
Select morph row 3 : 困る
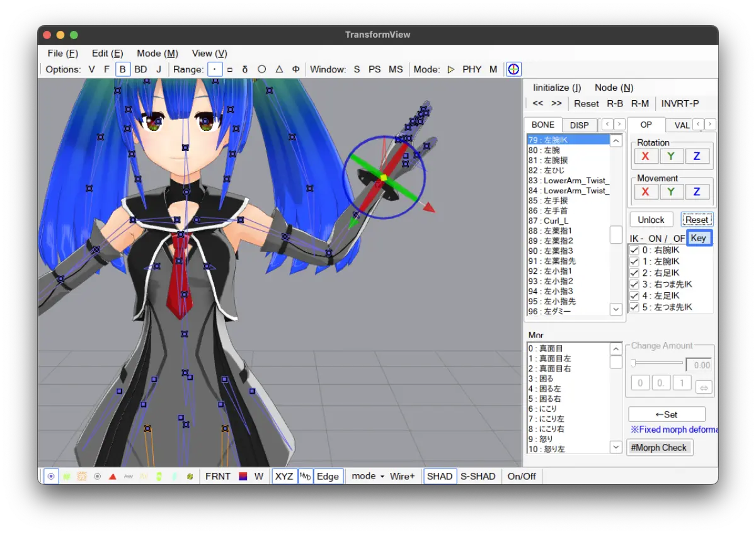pos(568,378)
